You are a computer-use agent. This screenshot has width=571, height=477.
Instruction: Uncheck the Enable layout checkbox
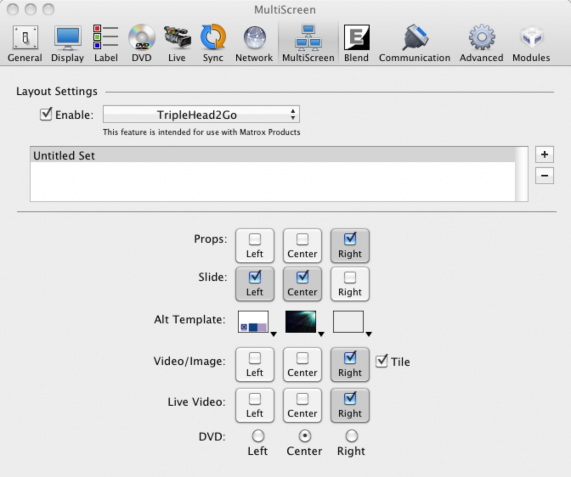point(46,114)
